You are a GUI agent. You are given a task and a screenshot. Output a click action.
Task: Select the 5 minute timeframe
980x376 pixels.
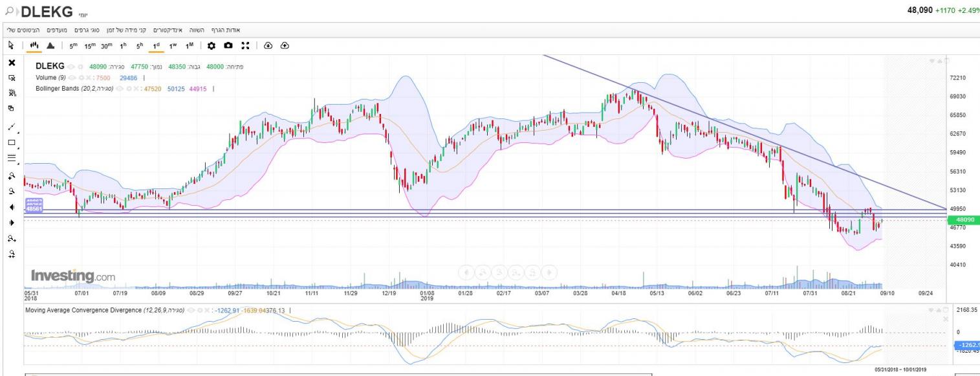tap(73, 46)
